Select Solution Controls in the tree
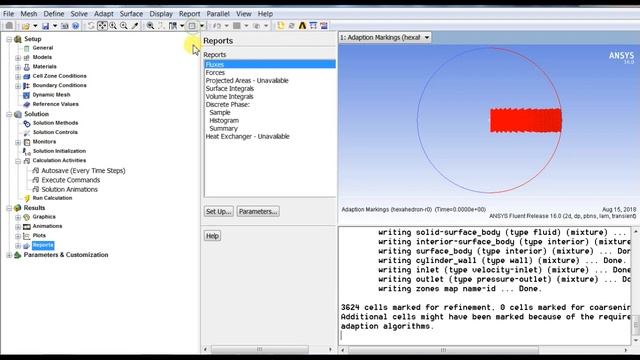Image resolution: width=640 pixels, height=360 pixels. tap(55, 133)
